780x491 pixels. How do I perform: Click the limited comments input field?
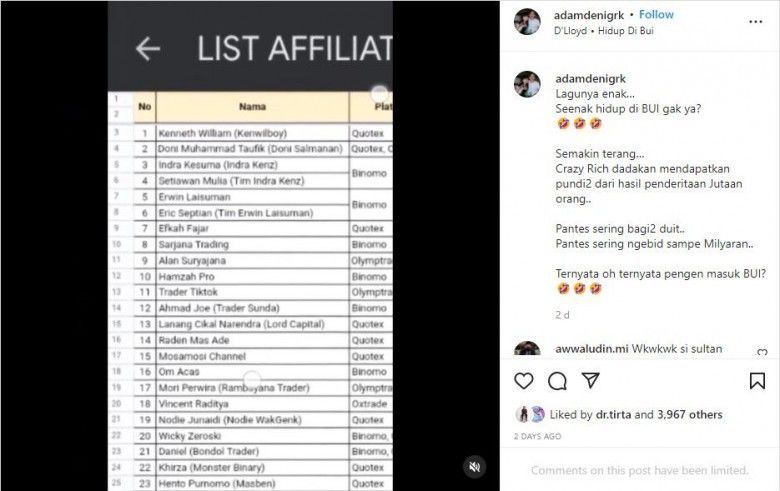point(639,470)
